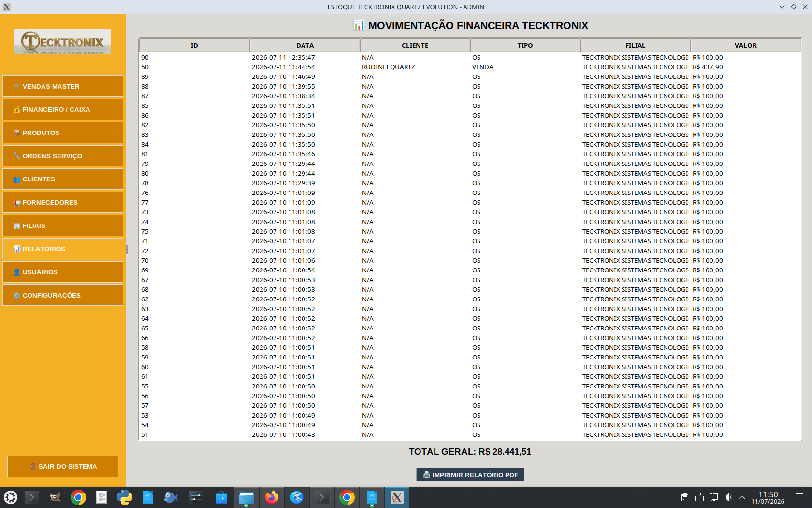This screenshot has height=508, width=812.
Task: Open the KDE application launcher
Action: coord(11,497)
